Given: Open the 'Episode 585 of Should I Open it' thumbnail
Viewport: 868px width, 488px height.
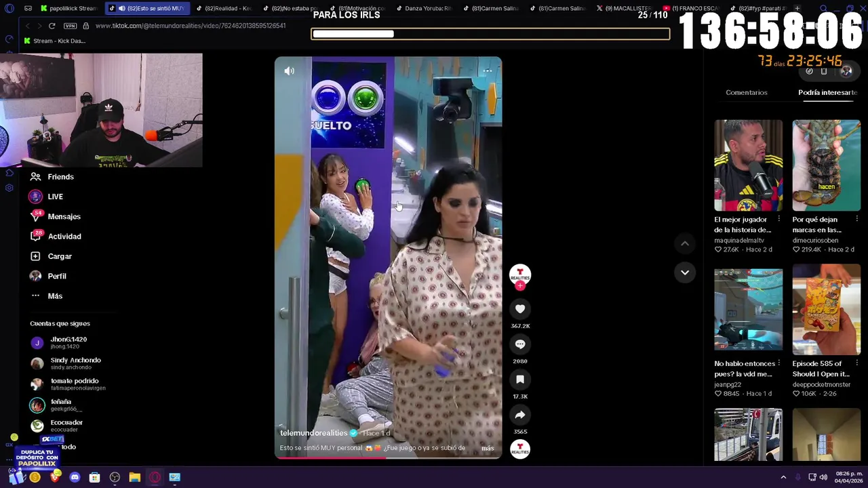Looking at the screenshot, I should [826, 310].
